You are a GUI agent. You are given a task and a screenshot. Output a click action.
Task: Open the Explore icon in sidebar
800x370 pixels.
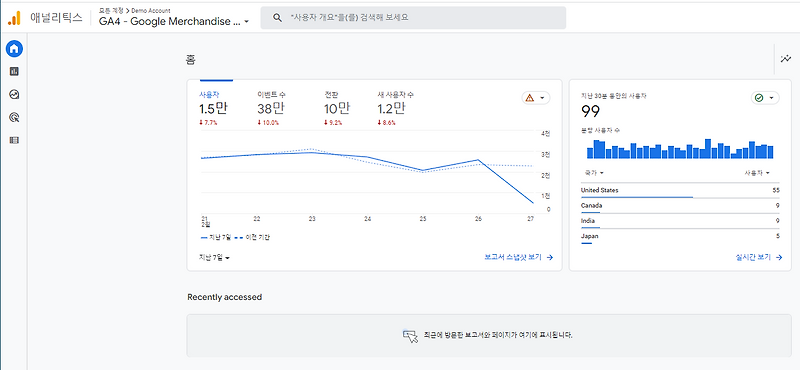click(14, 94)
